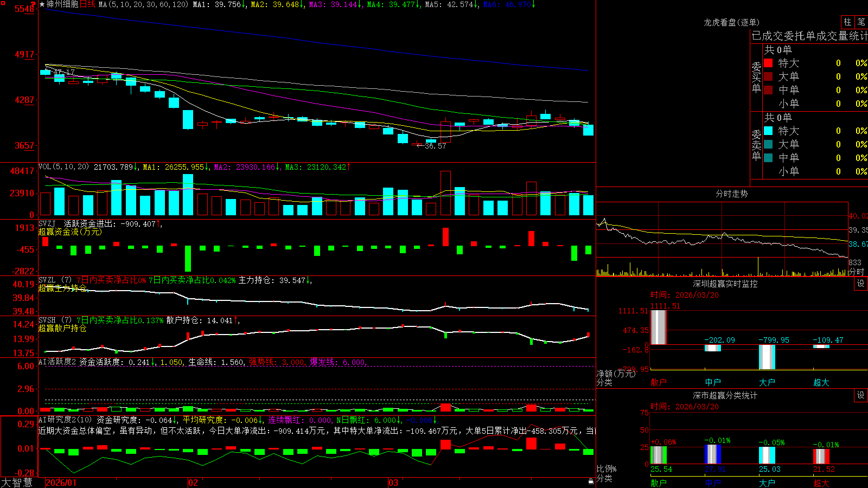The image size is (868, 488).
Task: Click the 大智慧 logo at the bottom
Action: [x=17, y=483]
